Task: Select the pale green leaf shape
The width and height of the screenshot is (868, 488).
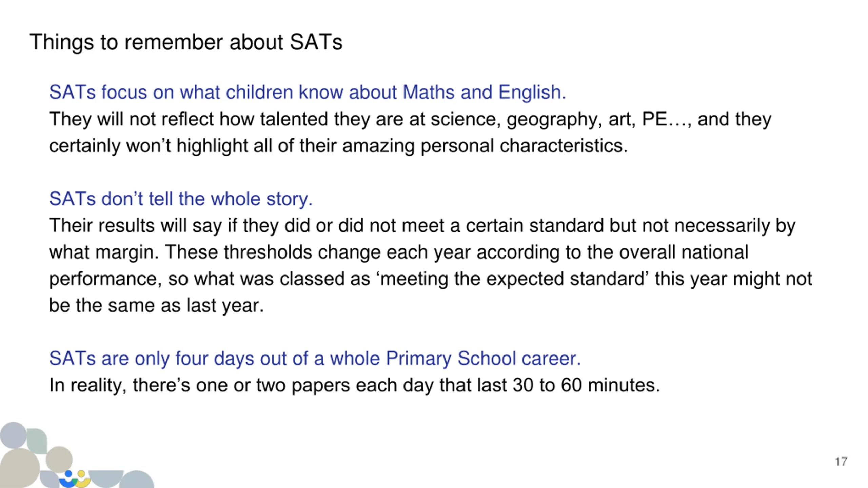Action: tap(37, 441)
